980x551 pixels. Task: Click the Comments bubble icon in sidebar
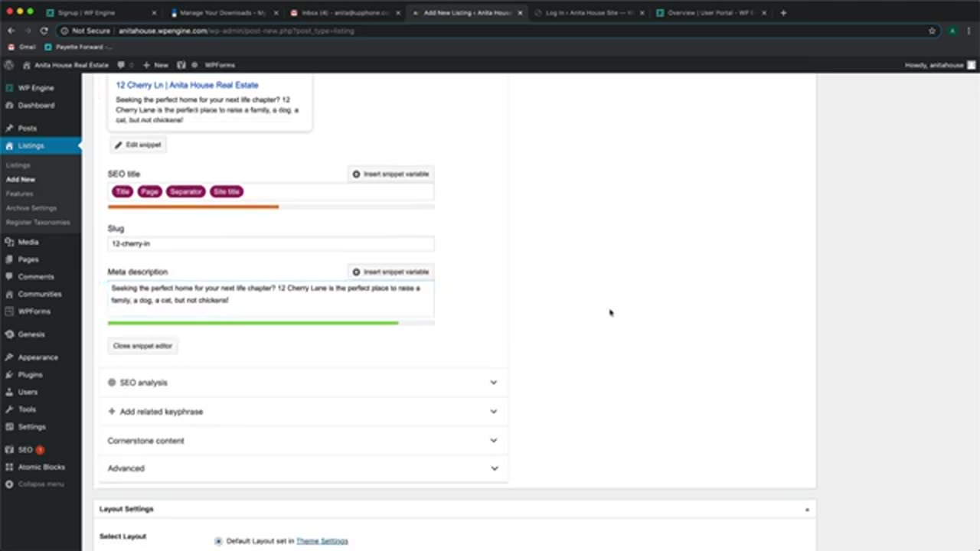(9, 276)
